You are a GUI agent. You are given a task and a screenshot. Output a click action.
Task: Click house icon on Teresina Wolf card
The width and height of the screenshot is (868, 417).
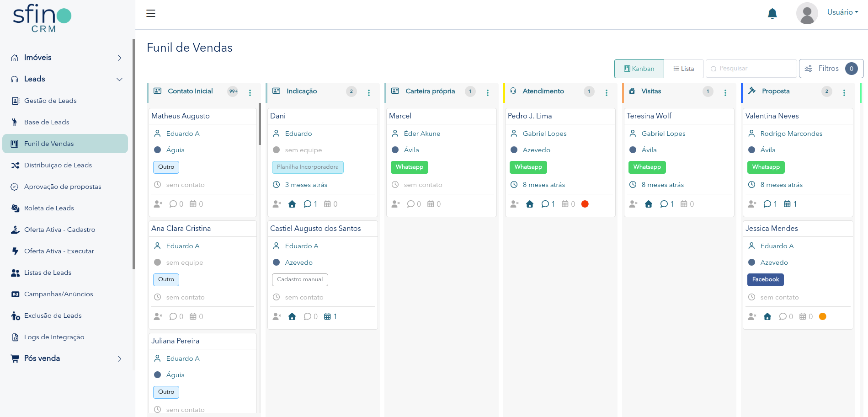point(648,204)
